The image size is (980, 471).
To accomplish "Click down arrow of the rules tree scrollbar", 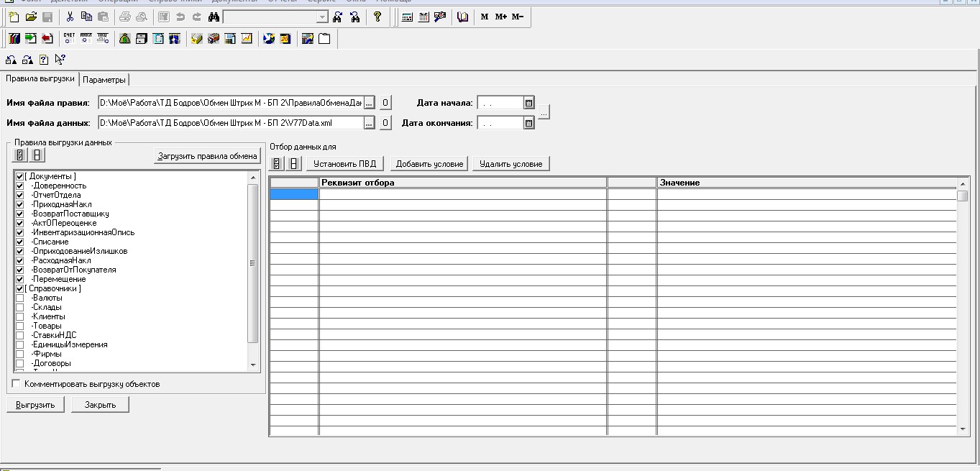I will (x=252, y=365).
